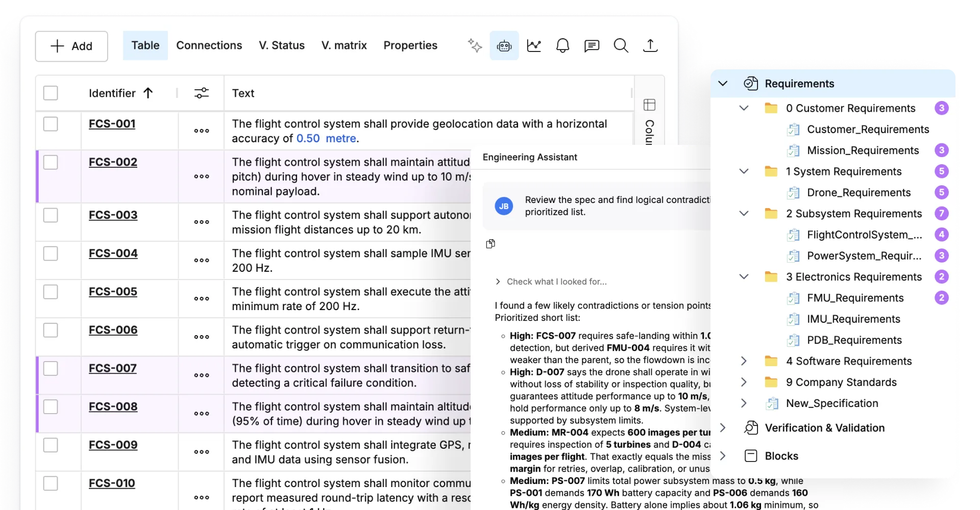This screenshot has height=510, width=980.
Task: Open the FCS-002 identifier link
Action: coord(113,162)
